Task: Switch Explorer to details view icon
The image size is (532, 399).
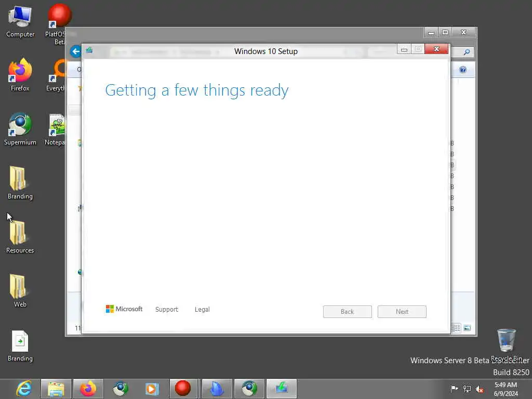Action: [x=457, y=328]
